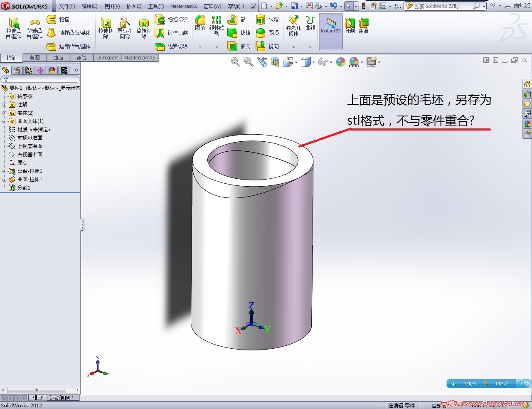This screenshot has width=532, height=409.
Task: Click the rebuild traffic light icon
Action: [x=364, y=6]
